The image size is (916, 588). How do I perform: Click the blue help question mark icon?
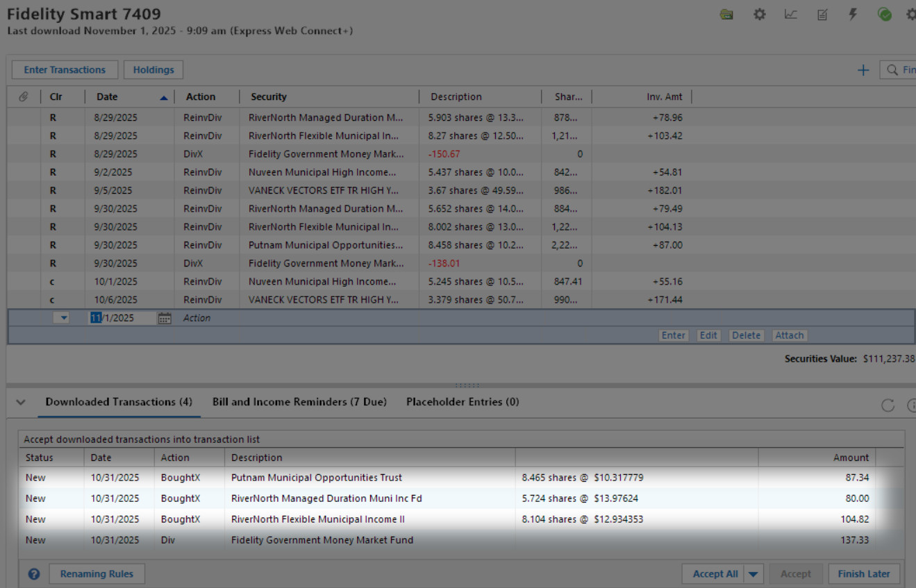click(34, 574)
